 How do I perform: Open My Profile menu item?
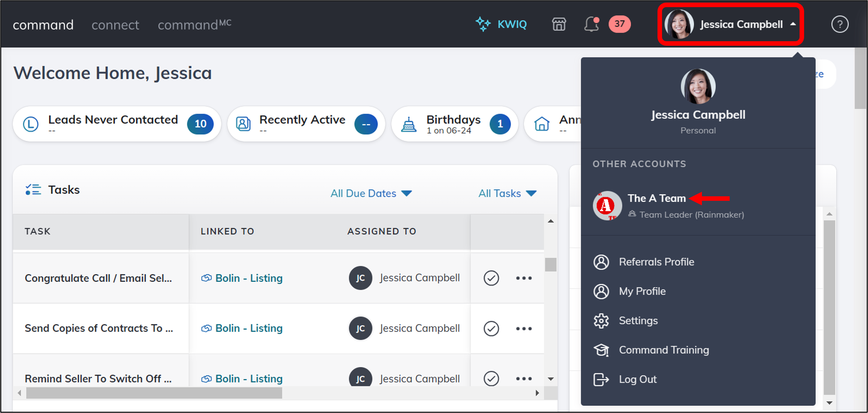pyautogui.click(x=642, y=291)
